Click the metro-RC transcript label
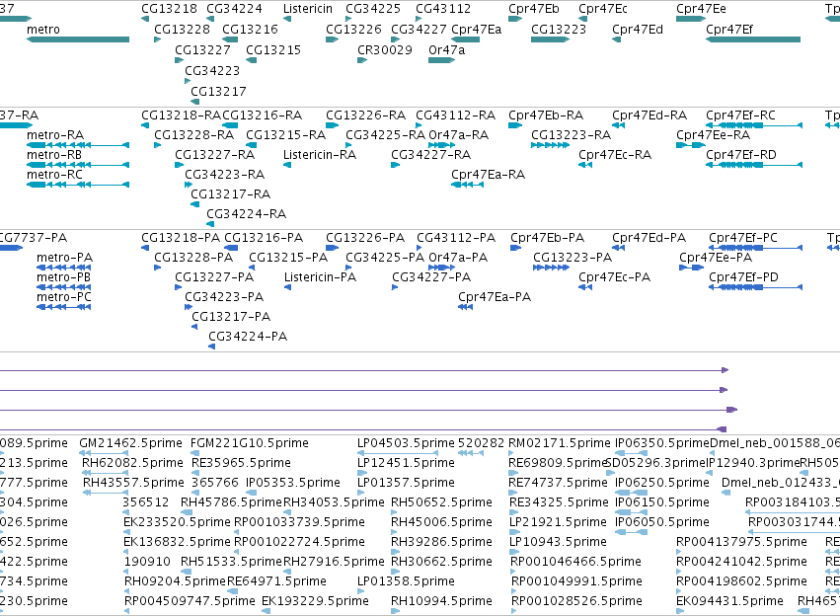The image size is (840, 616). (54, 175)
